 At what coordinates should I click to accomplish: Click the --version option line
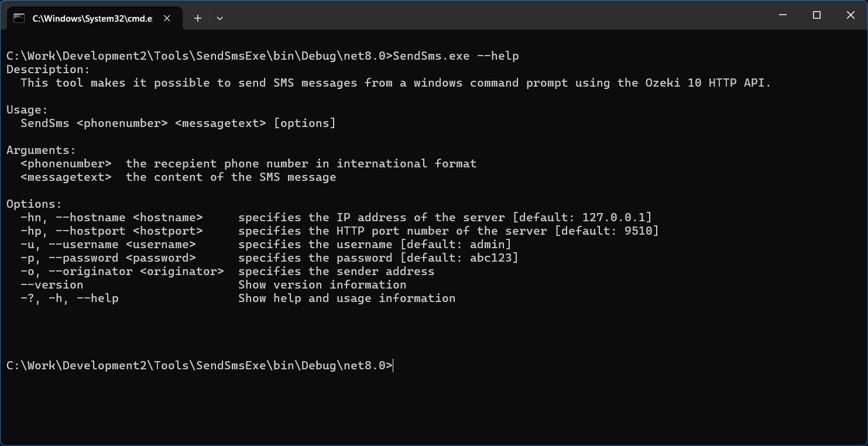[x=213, y=285]
